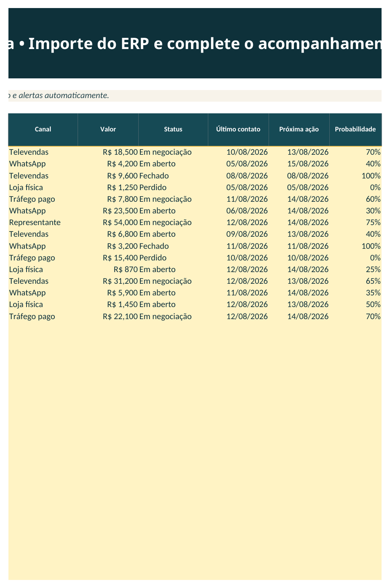Select the 25% probability cell

tap(355, 269)
